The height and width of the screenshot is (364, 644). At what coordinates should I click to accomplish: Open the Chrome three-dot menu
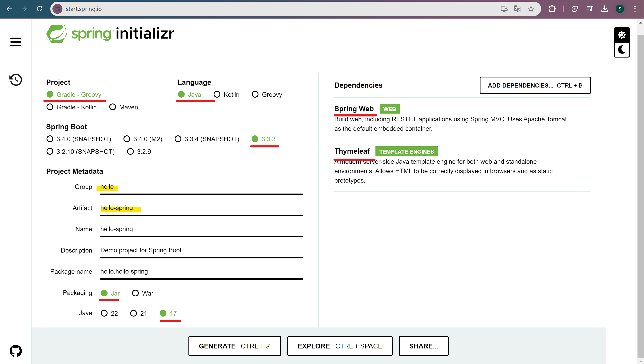[635, 9]
